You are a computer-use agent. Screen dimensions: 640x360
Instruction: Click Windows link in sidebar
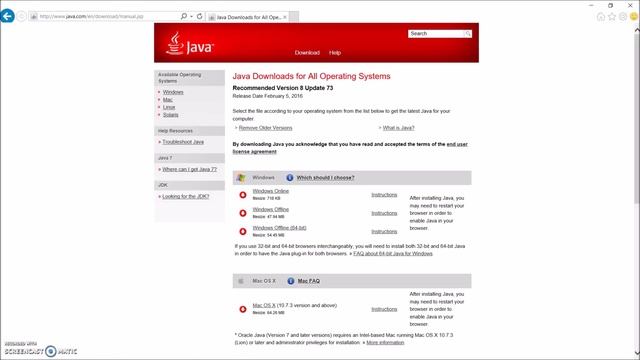click(x=173, y=92)
